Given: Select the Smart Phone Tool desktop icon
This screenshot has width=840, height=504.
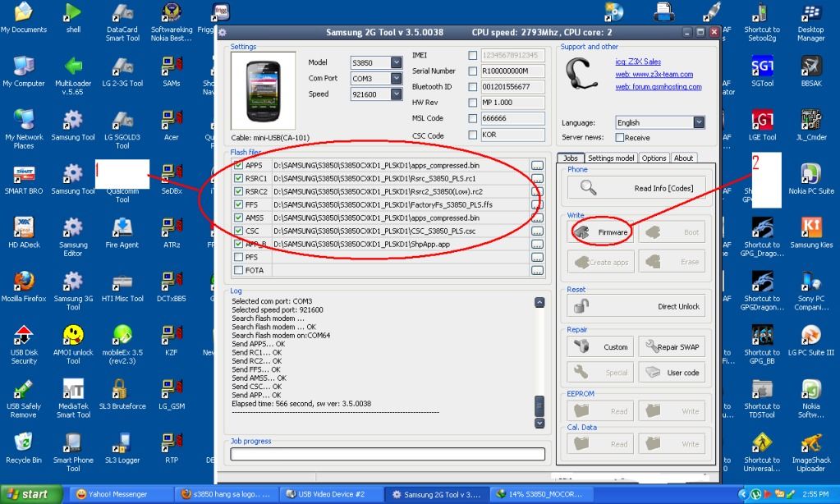Looking at the screenshot, I should pos(73,452).
